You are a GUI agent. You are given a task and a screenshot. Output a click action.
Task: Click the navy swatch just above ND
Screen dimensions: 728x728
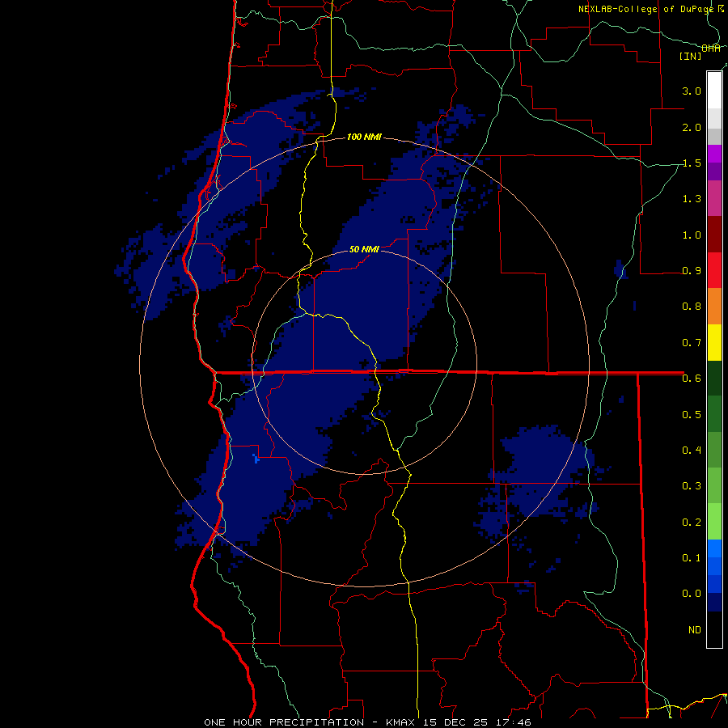[x=714, y=602]
